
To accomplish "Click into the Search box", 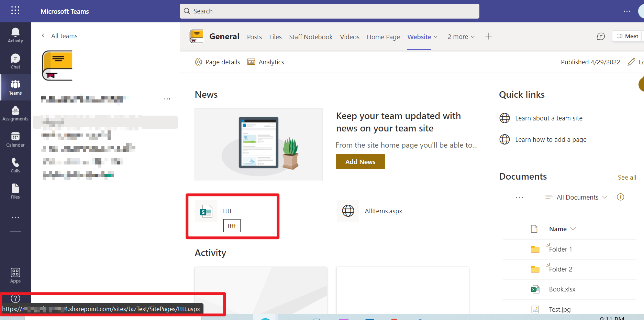I will pyautogui.click(x=329, y=11).
